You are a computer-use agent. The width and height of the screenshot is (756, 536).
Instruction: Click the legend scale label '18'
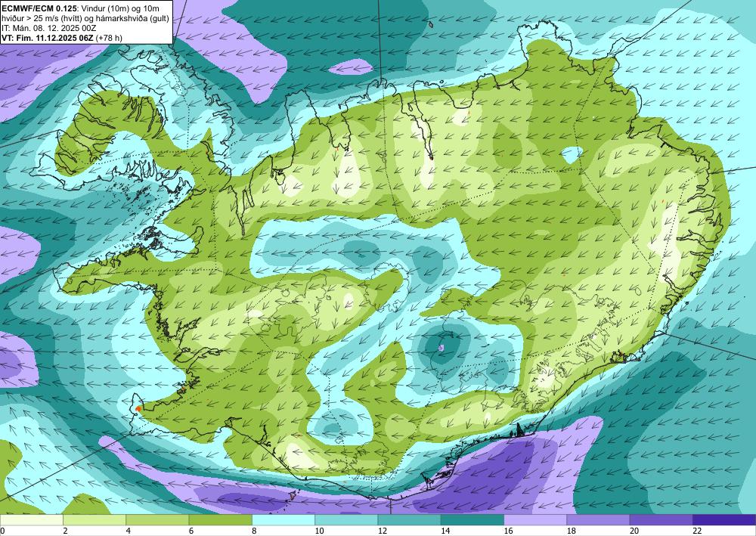tap(572, 531)
